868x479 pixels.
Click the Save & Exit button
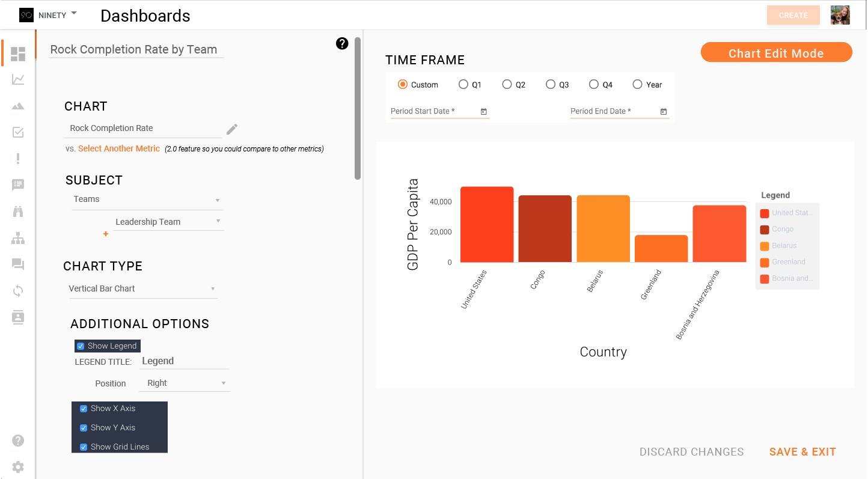click(x=802, y=452)
